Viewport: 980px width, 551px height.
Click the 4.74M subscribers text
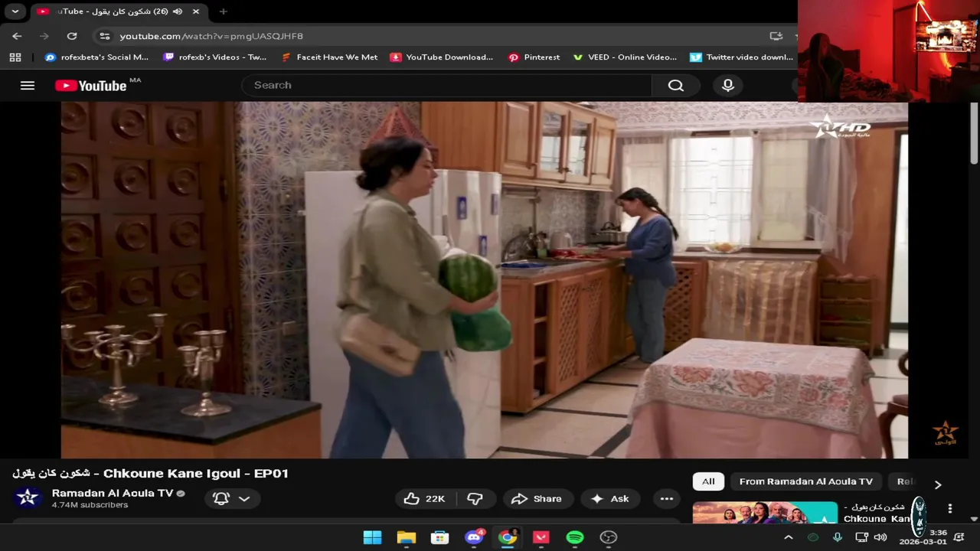[x=90, y=505]
